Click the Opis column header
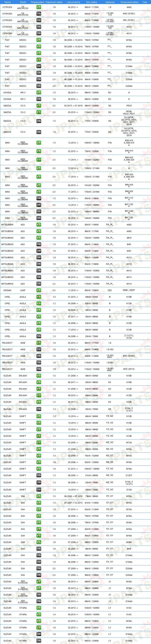Viewport: 151px width, 644px height. tap(145, 2)
